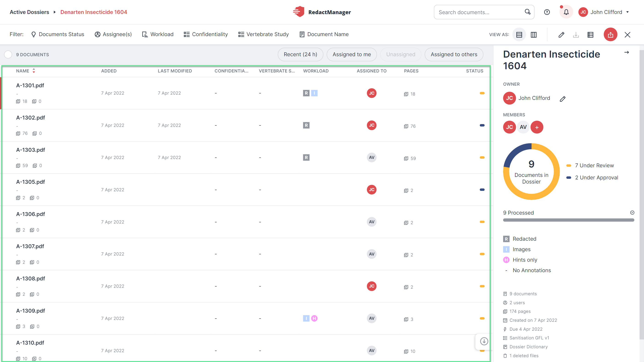Open the dossier attributes table icon

pos(590,35)
